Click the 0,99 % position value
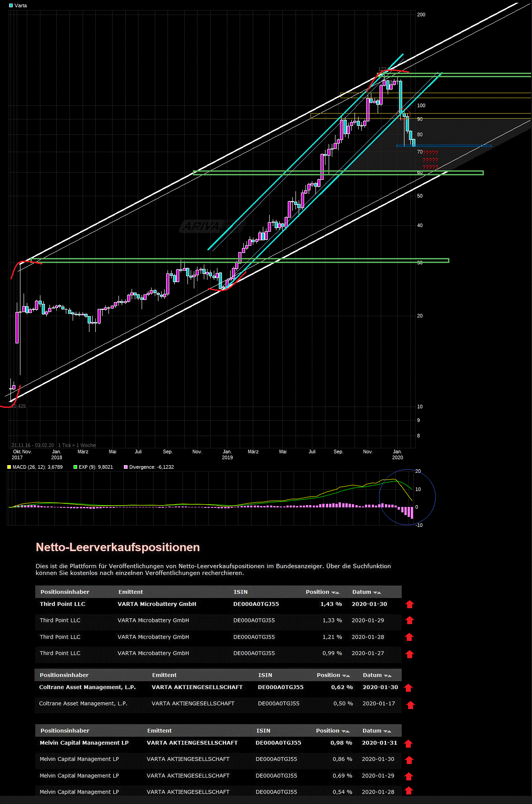Viewport: 532px width, 804px height. pos(332,653)
